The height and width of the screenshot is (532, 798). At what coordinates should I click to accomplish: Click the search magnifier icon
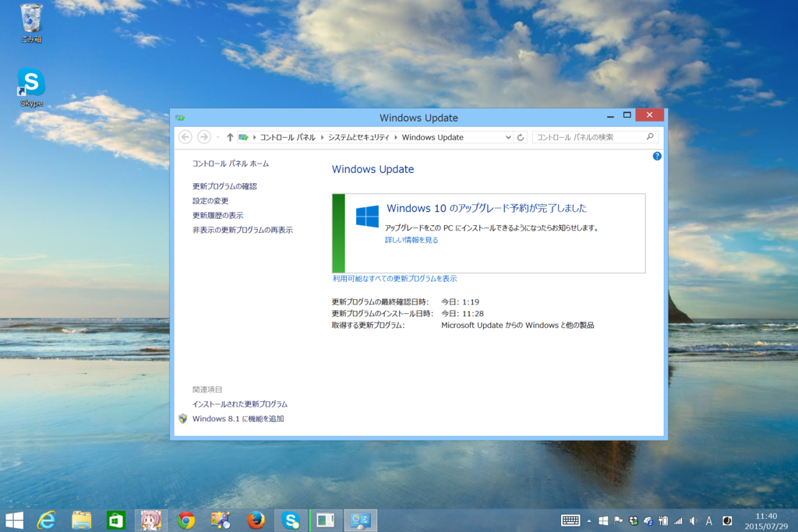point(650,137)
